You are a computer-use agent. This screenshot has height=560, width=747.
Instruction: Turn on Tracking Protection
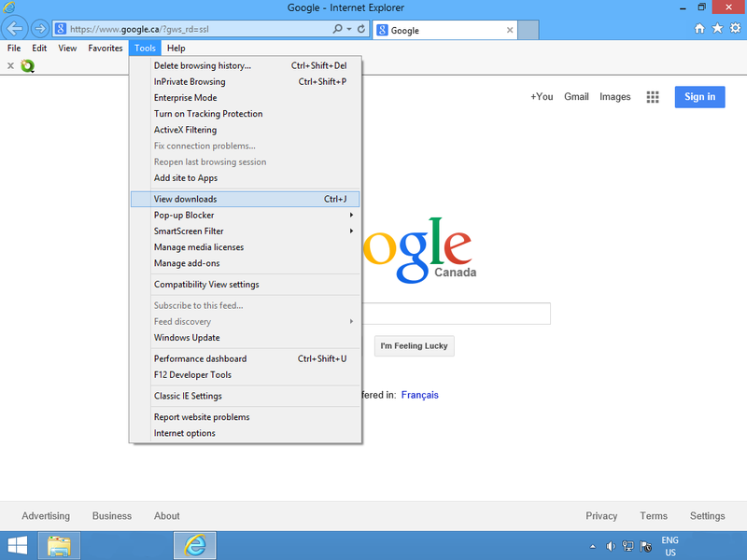coord(246,114)
